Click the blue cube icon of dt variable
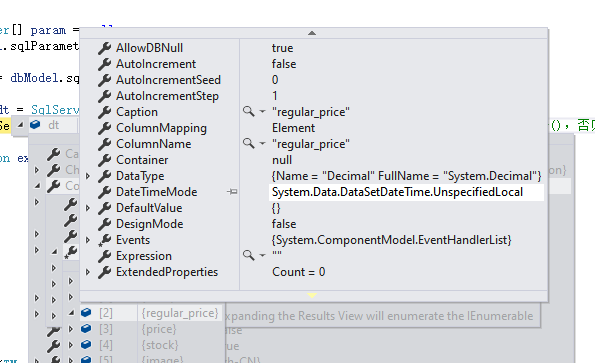 (35, 124)
